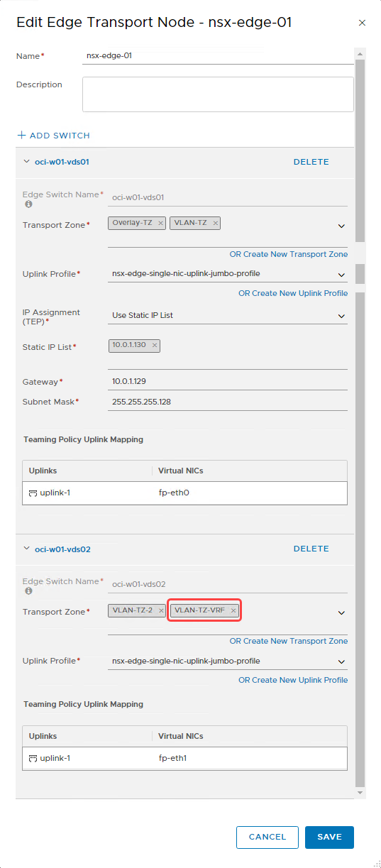
Task: Delete the oci-w01-vds01 switch
Action: 311,162
